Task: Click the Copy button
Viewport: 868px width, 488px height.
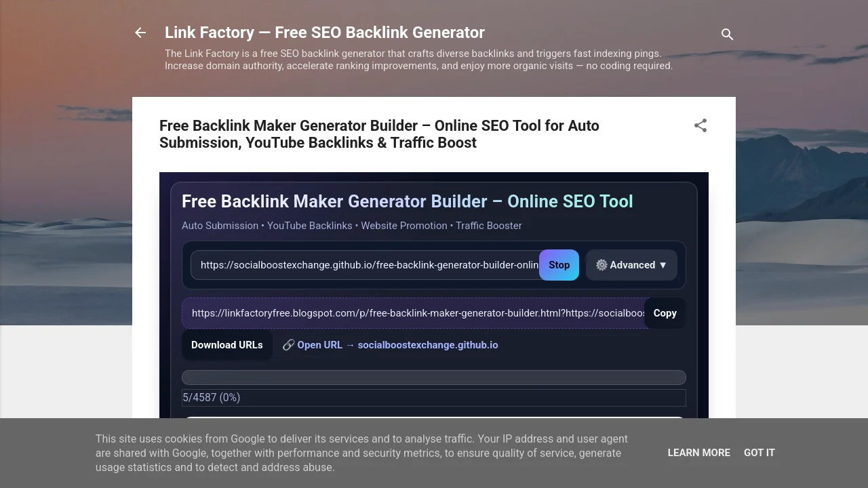Action: point(665,313)
